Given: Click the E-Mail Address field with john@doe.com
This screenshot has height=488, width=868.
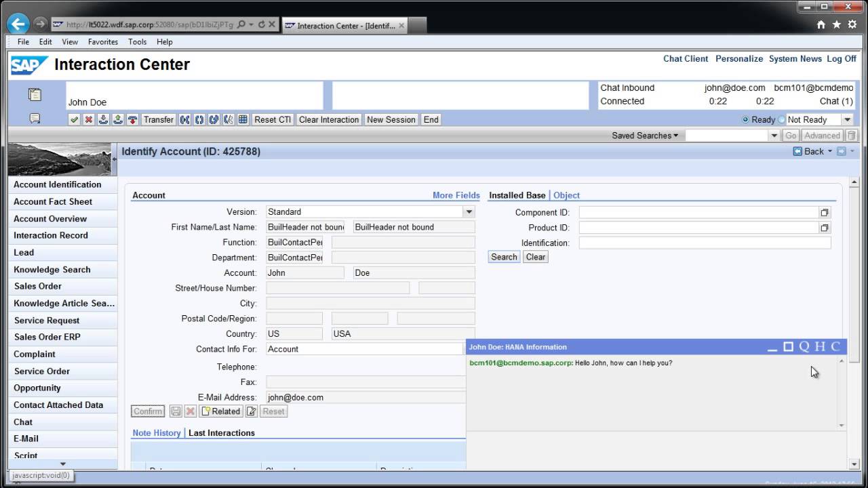Looking at the screenshot, I should tap(366, 397).
